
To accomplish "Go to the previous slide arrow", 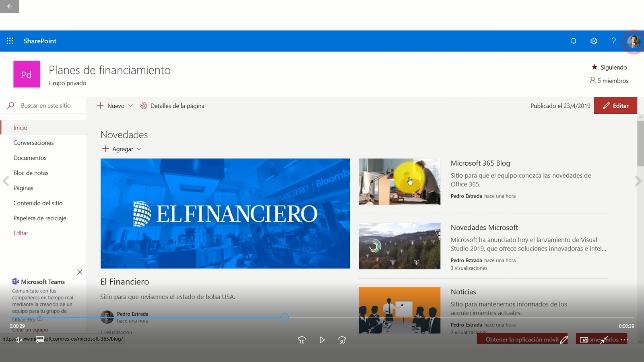I will click(x=6, y=181).
